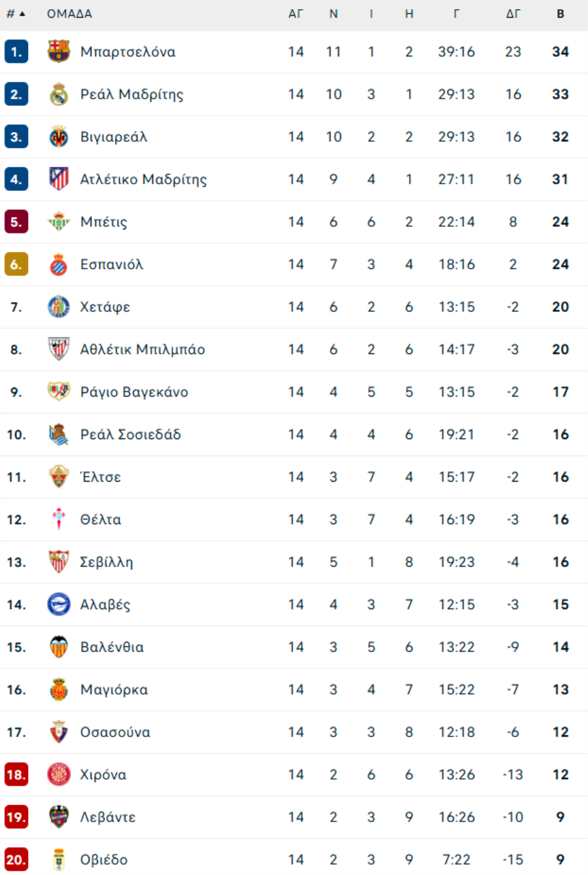Click the Alavés blue round crest
Image resolution: width=588 pixels, height=875 pixels.
(x=59, y=604)
